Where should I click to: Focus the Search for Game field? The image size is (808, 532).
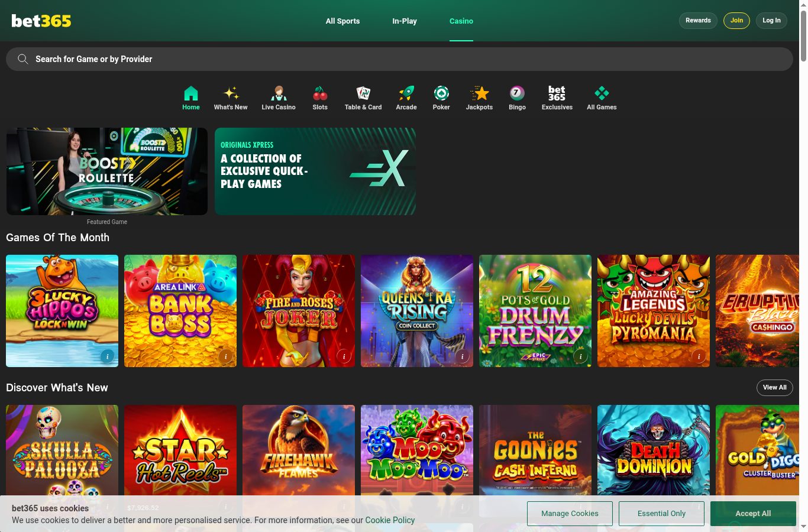click(399, 59)
